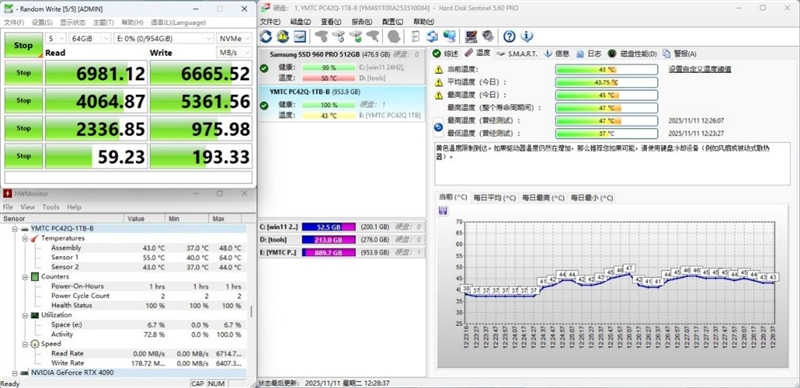Click the gray disk test icon with green check
This screenshot has height=388, width=800.
(x=356, y=36)
